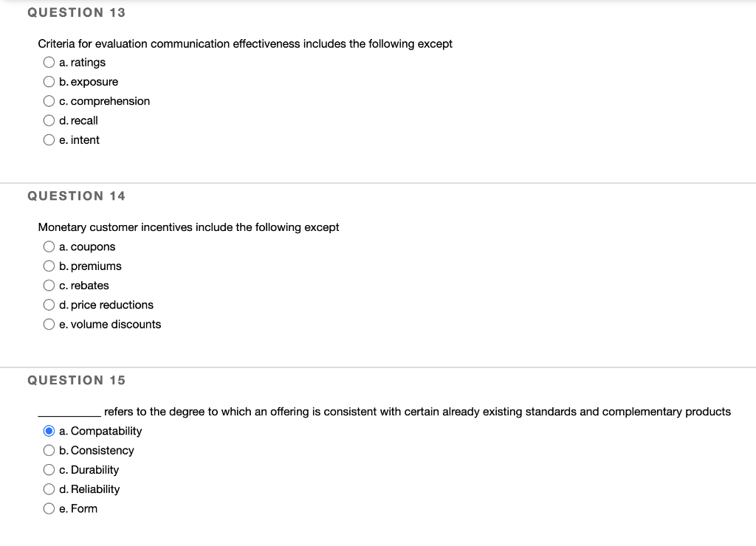Image resolution: width=756 pixels, height=546 pixels.
Task: Click the QUESTION 15 heading
Action: [76, 380]
